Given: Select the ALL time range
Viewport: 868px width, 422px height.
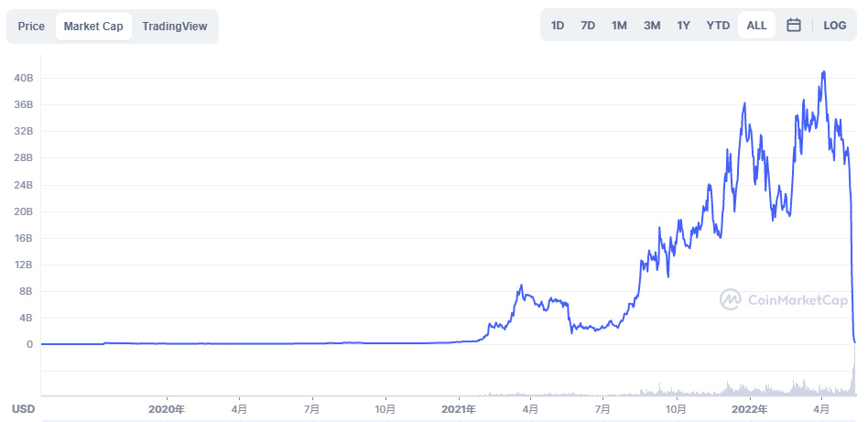Looking at the screenshot, I should [756, 26].
